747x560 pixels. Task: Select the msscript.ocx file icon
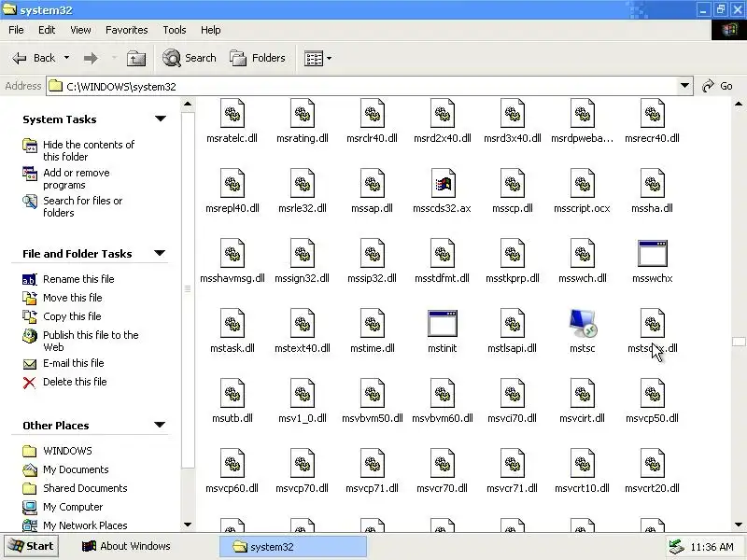pyautogui.click(x=582, y=183)
